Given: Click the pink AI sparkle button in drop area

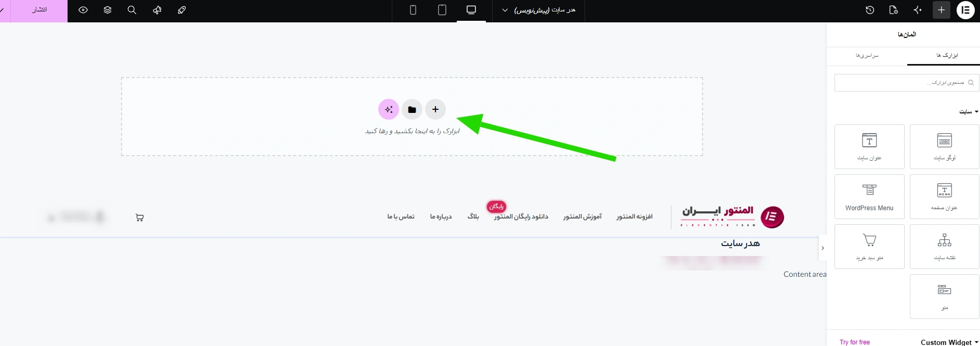Looking at the screenshot, I should [389, 109].
